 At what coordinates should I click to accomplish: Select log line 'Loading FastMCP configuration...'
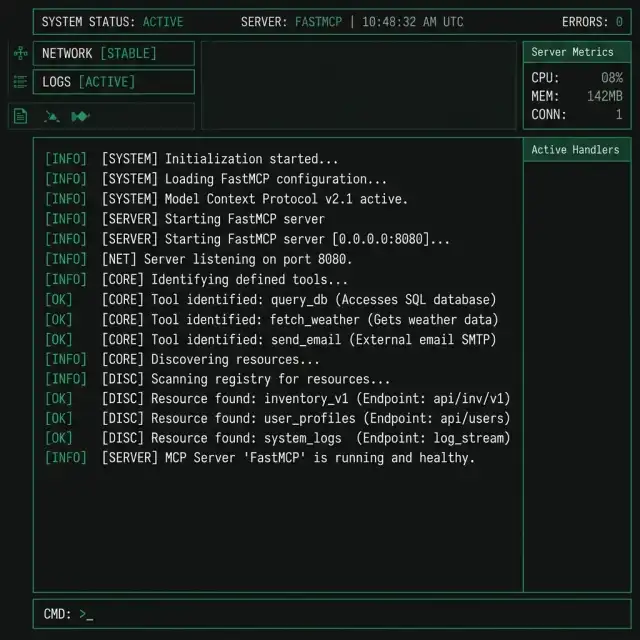pos(216,179)
